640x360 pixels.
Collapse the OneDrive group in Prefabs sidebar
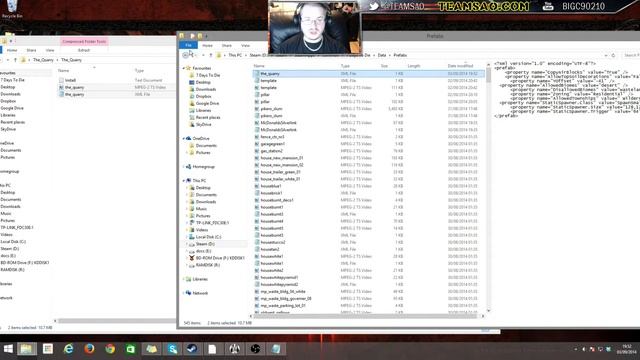point(184,138)
